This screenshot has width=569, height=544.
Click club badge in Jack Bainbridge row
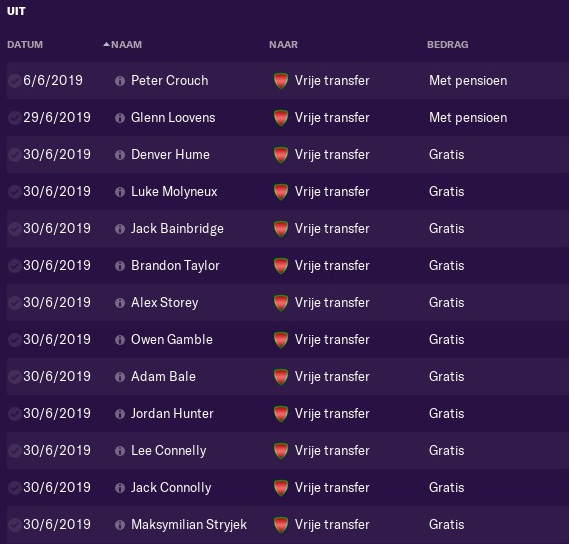281,229
